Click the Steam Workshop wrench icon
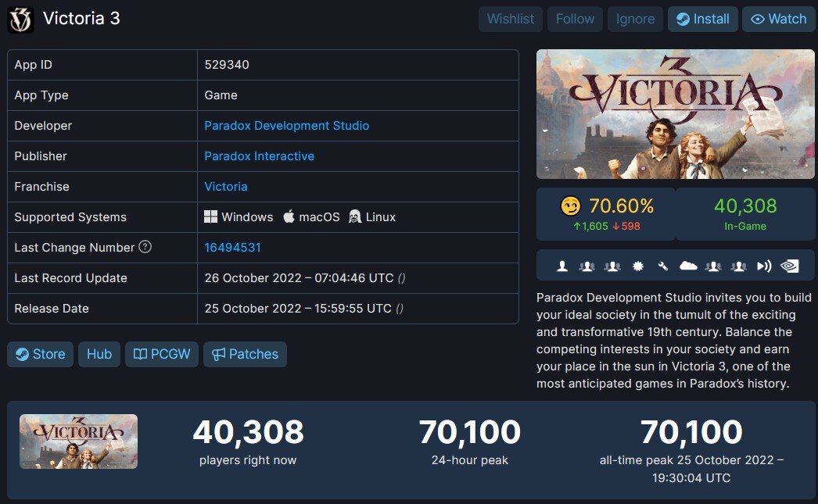This screenshot has width=818, height=504. coord(662,266)
